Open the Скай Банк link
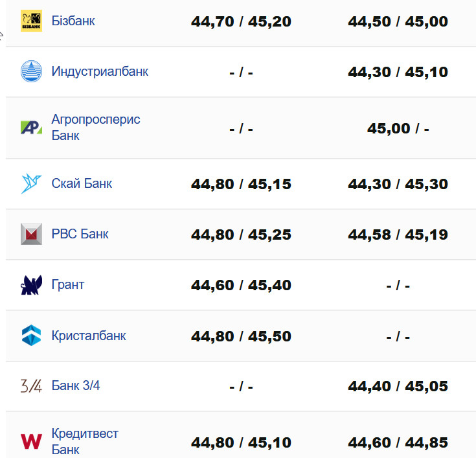This screenshot has height=458, width=476. [82, 184]
